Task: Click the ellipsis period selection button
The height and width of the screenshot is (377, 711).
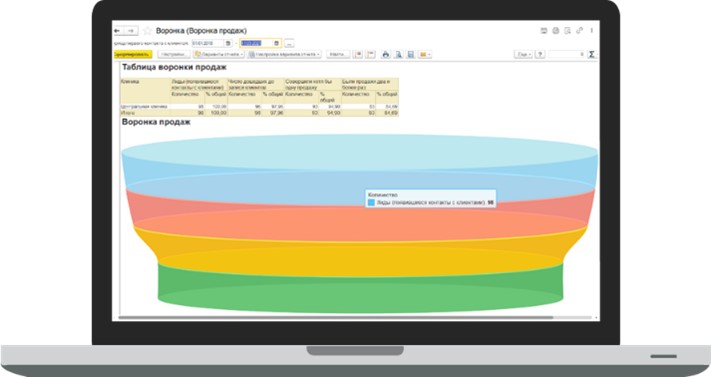Action: [289, 44]
